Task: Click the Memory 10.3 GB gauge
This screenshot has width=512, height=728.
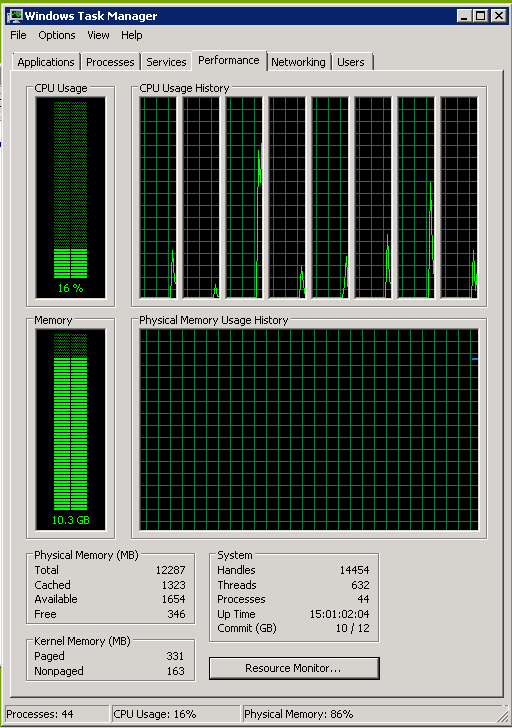Action: coord(71,430)
